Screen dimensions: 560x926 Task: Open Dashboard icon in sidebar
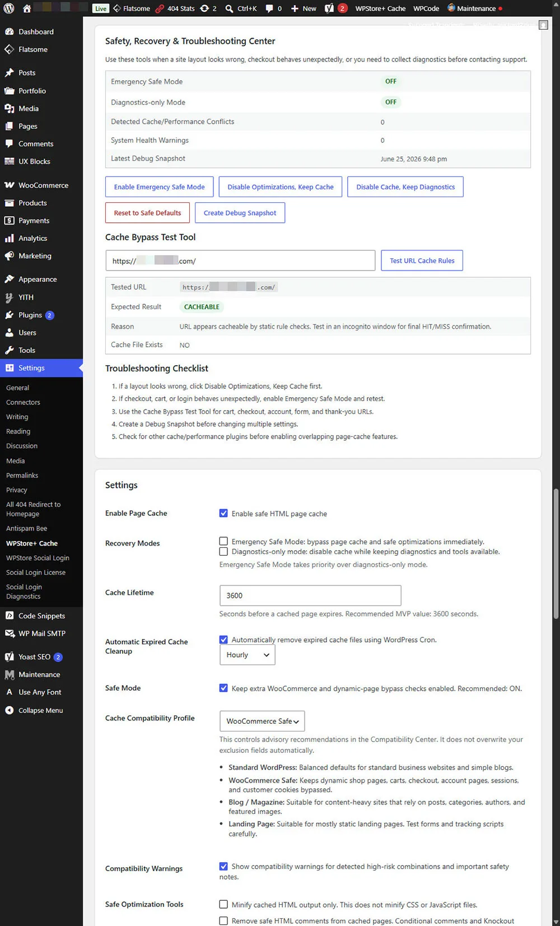click(10, 32)
